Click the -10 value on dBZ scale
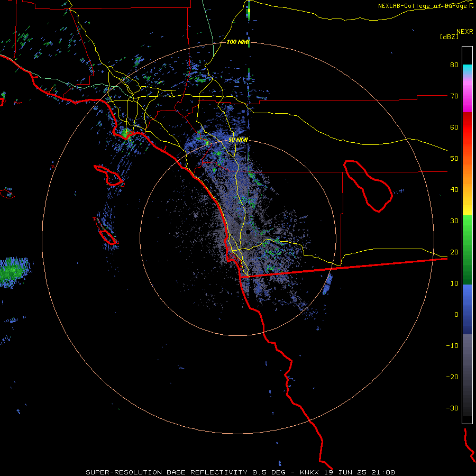 coord(452,345)
